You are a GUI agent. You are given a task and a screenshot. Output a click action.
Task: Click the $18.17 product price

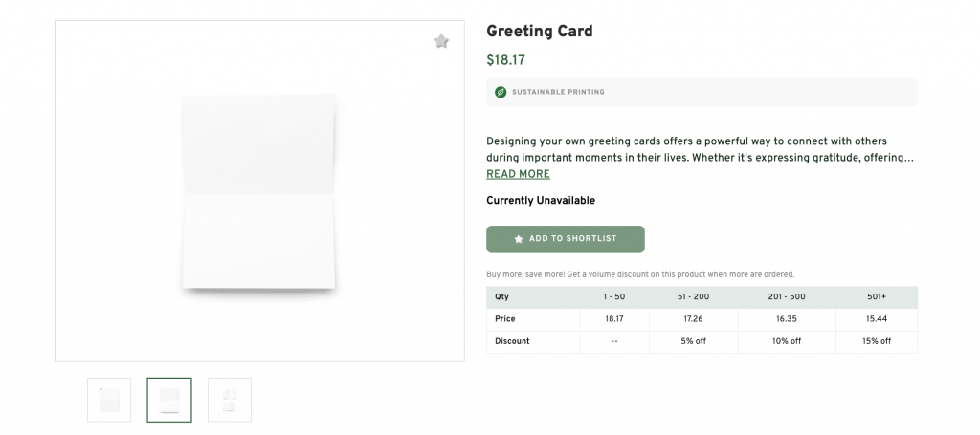pyautogui.click(x=505, y=60)
